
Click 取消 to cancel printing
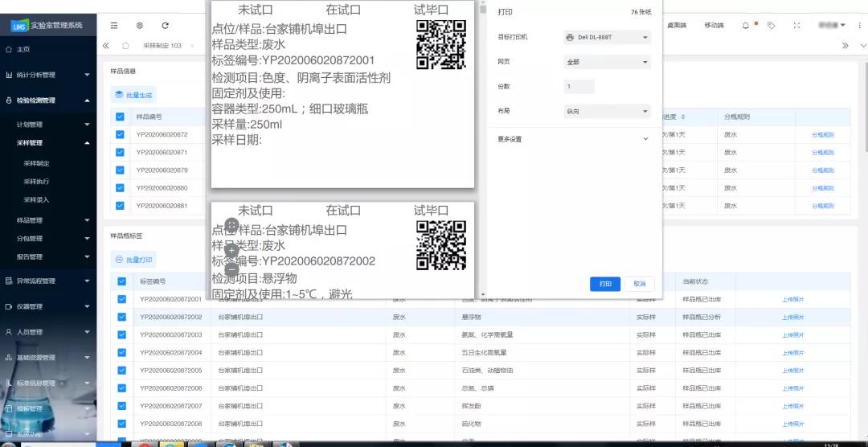[640, 284]
